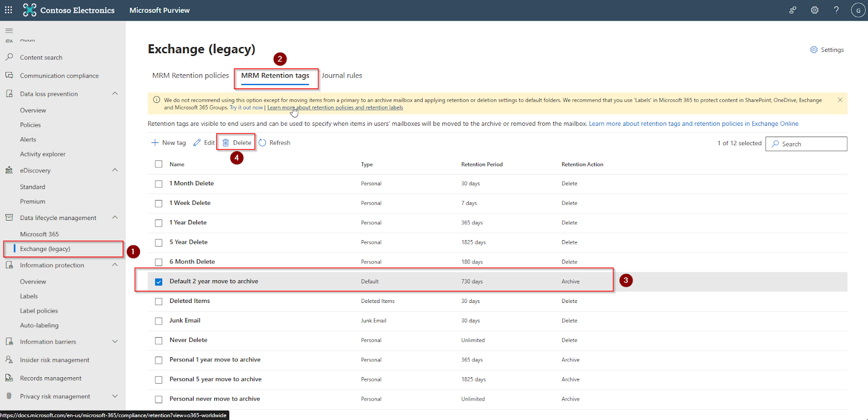Viewport: 868px width, 420px height.
Task: Open Exchange (legacy) in sidebar
Action: (x=45, y=249)
